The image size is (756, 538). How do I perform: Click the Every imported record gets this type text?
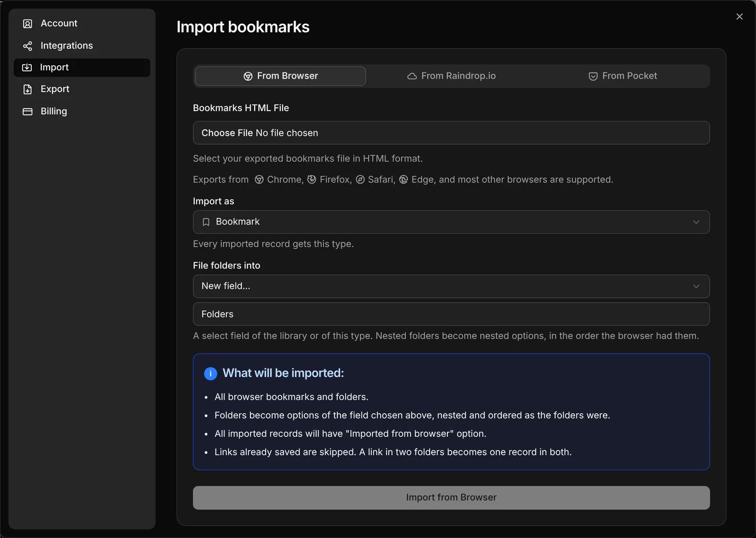273,244
